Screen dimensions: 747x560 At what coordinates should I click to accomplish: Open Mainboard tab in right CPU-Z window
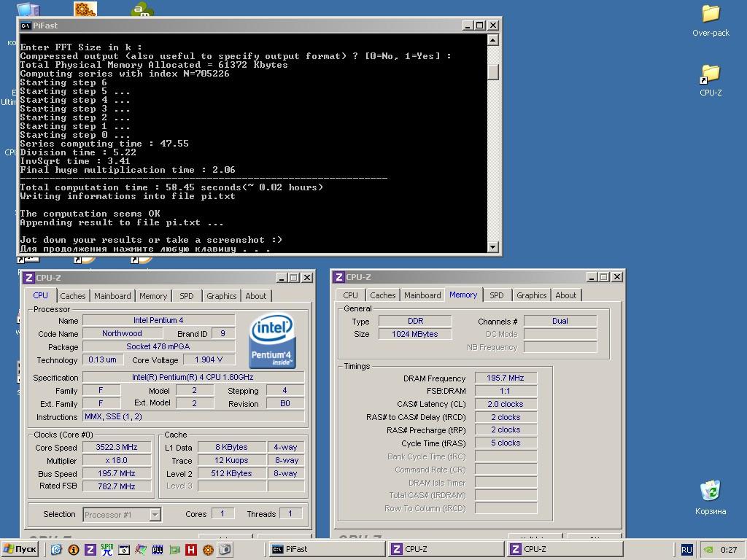422,296
